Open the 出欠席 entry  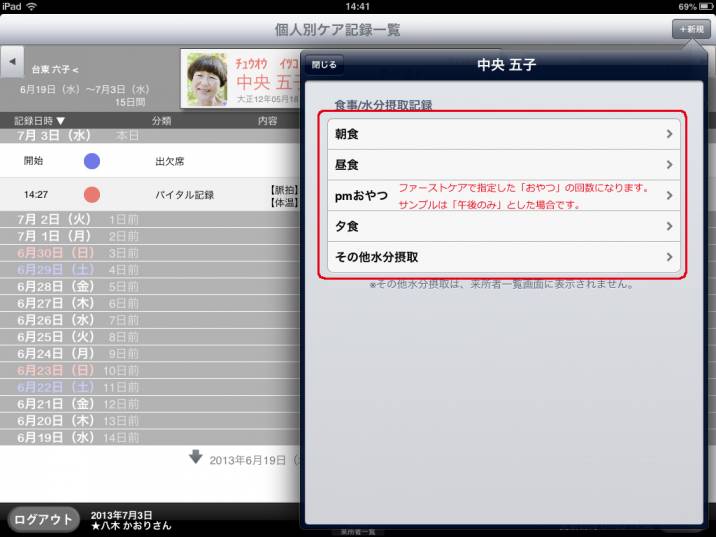tap(169, 161)
